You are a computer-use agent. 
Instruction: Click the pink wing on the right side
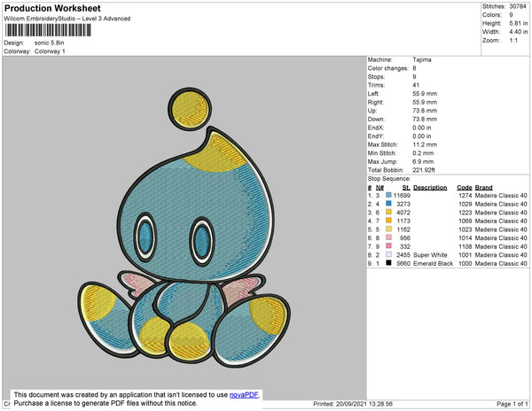[x=240, y=291]
